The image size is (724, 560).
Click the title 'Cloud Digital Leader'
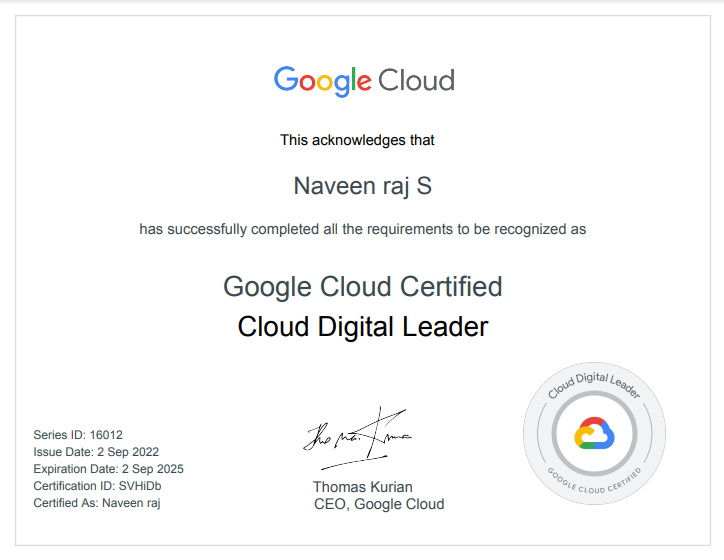pos(362,327)
